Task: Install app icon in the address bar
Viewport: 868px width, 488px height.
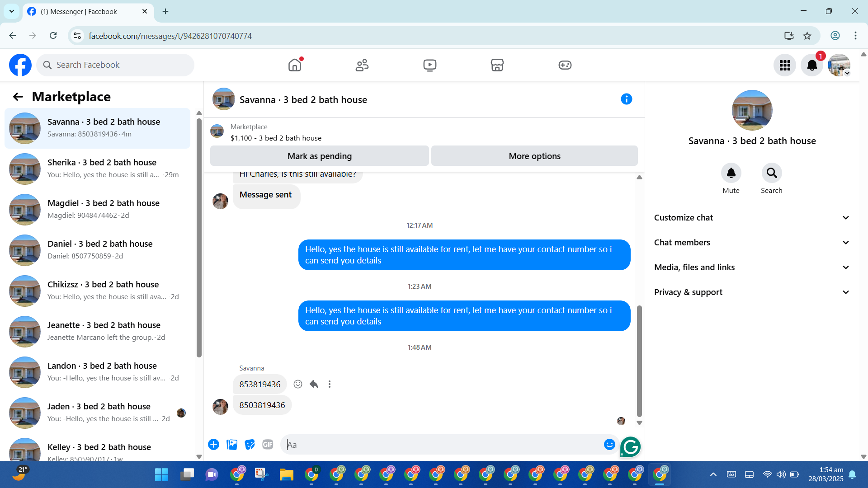Action: [x=789, y=36]
